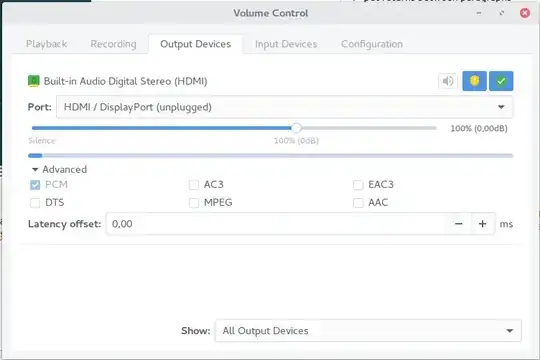Toggle the PCM format checkbox
540x360 pixels.
pos(35,185)
